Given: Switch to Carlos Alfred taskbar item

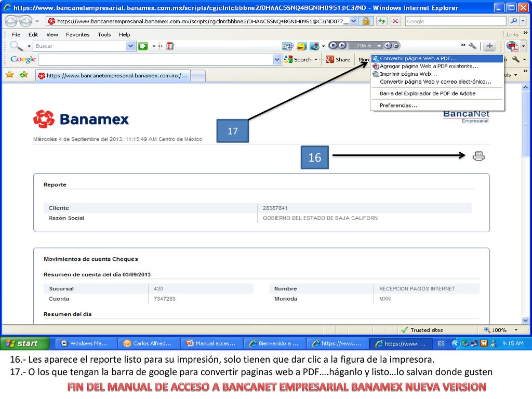Looking at the screenshot, I should (148, 343).
